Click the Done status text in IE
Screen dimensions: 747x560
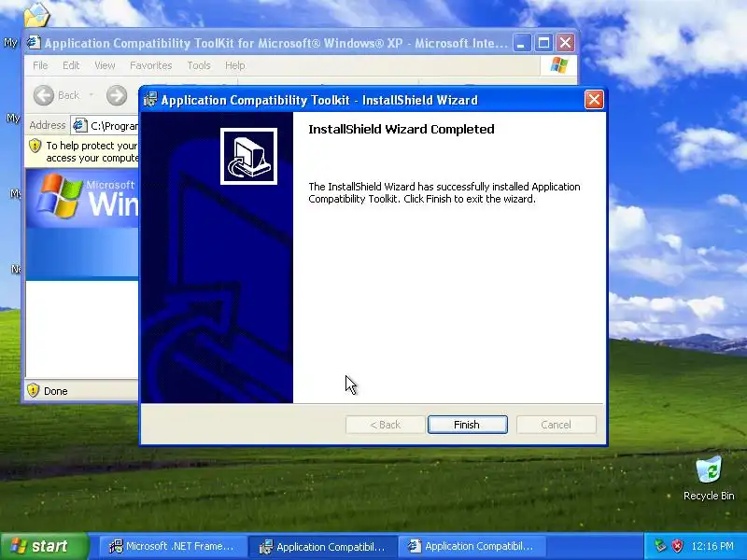(x=56, y=391)
